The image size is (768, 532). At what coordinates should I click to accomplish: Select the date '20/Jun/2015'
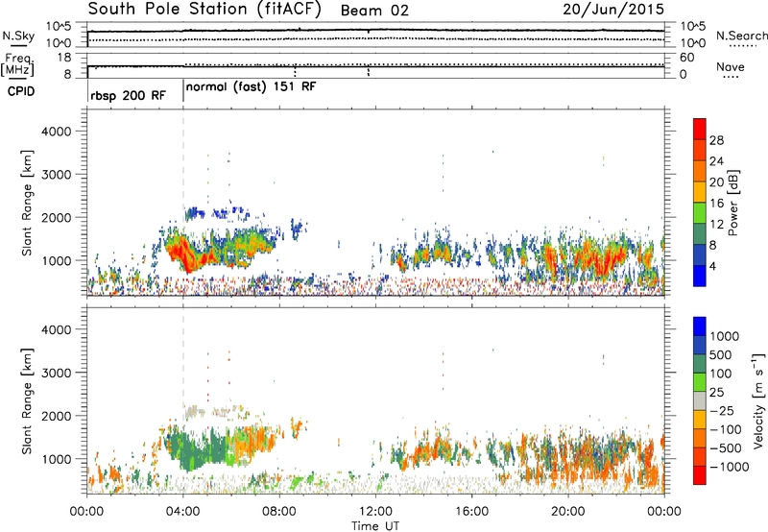613,10
